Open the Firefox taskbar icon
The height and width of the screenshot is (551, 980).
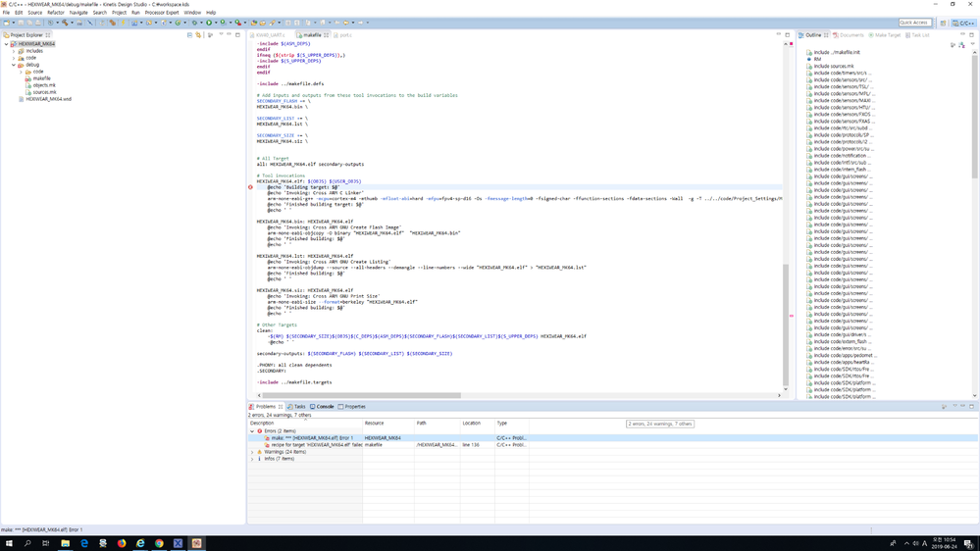122,543
